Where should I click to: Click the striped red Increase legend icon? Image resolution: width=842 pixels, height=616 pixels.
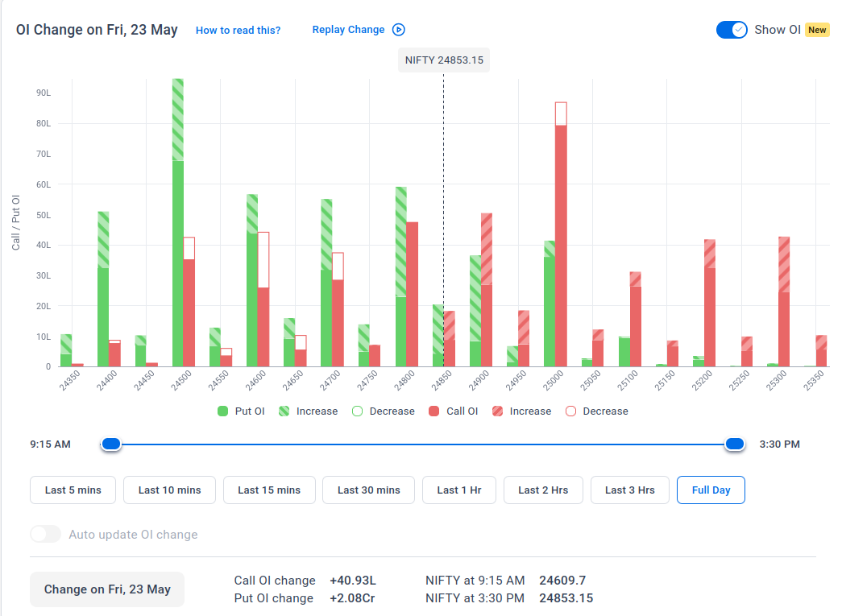point(497,411)
